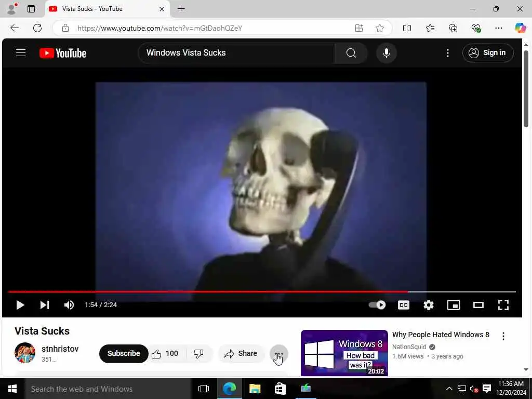Enter full screen mode

(503, 304)
